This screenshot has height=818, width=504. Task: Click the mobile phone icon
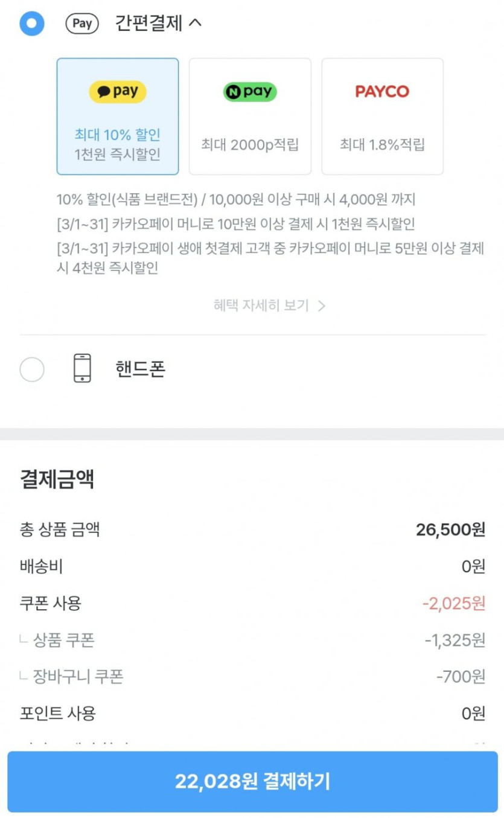pos(82,368)
